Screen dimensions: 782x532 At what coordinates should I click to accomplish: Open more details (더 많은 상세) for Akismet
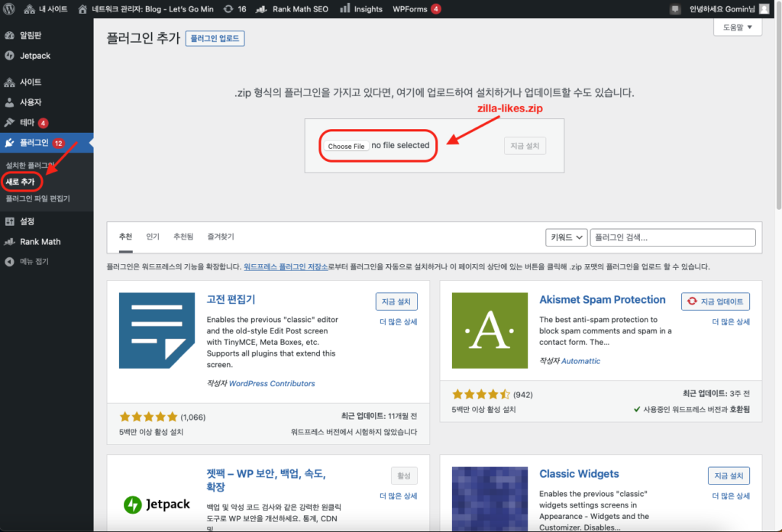point(731,322)
